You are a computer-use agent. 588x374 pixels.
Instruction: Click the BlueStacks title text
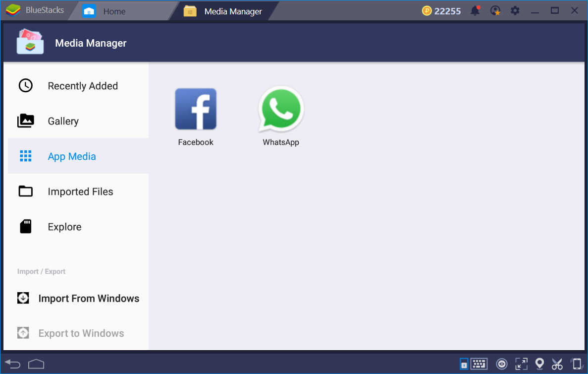[45, 10]
